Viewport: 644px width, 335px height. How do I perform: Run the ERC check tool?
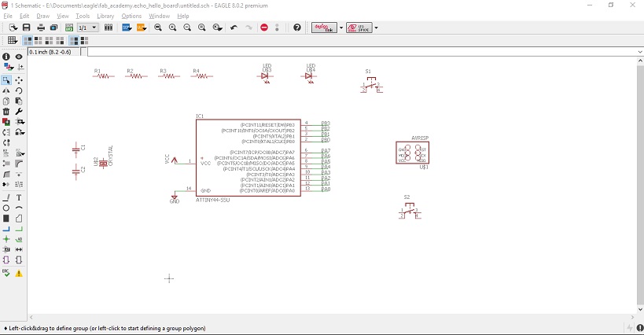(x=6, y=273)
